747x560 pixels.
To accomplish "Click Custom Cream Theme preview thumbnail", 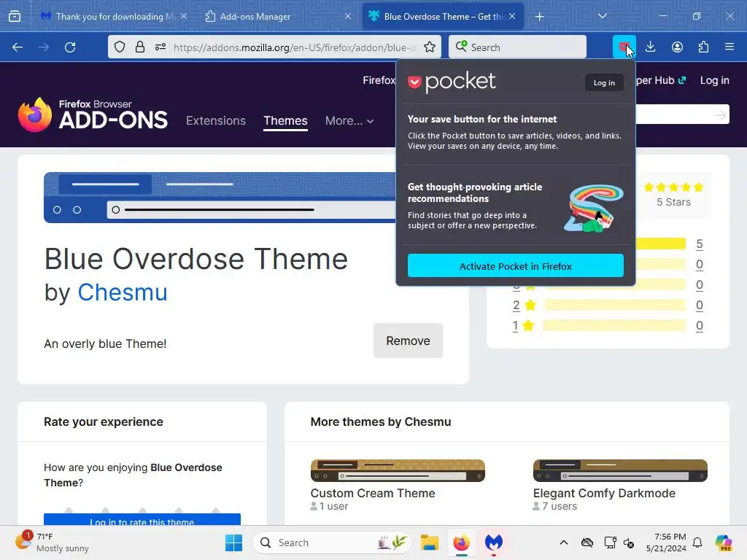I will click(398, 470).
